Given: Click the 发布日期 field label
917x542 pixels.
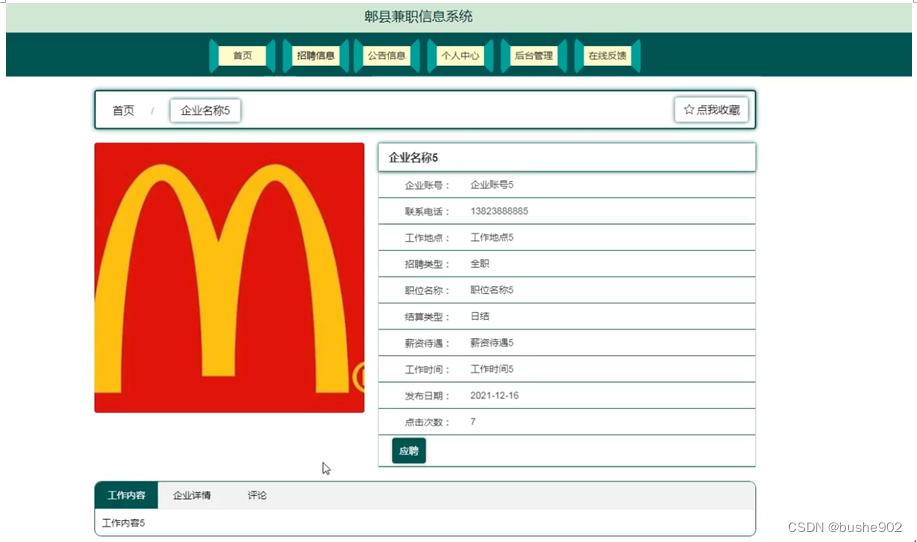Looking at the screenshot, I should click(x=427, y=396).
